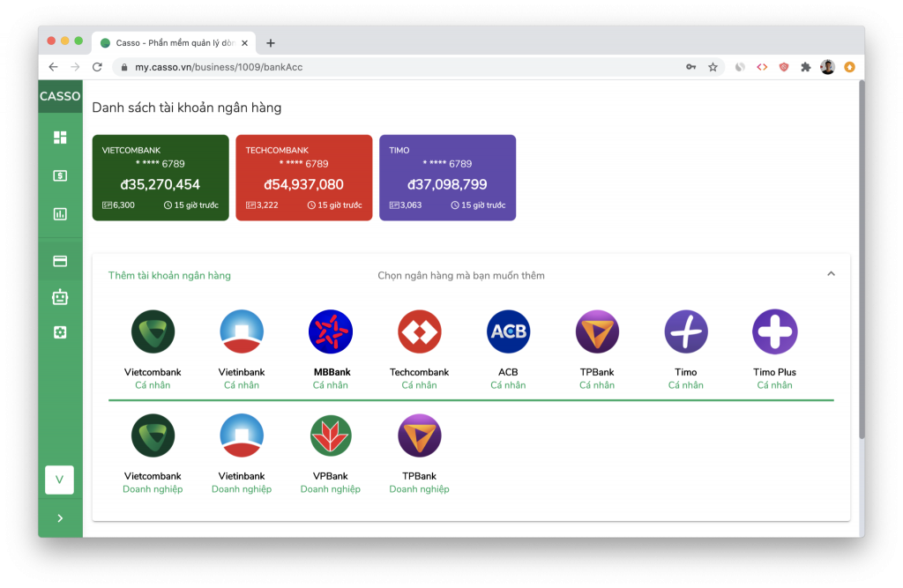The height and width of the screenshot is (588, 903).
Task: Click the address bar URL
Action: [x=219, y=67]
